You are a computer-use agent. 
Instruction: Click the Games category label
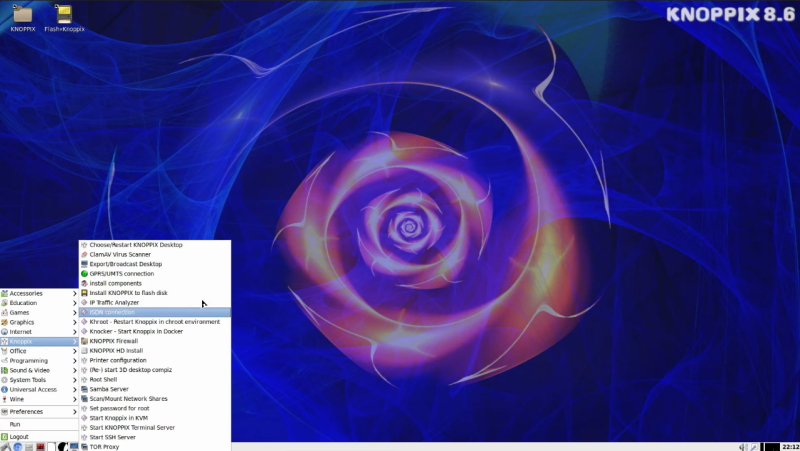(19, 313)
